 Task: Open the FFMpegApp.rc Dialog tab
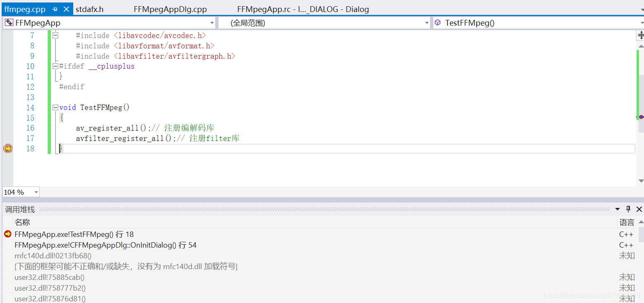(303, 9)
